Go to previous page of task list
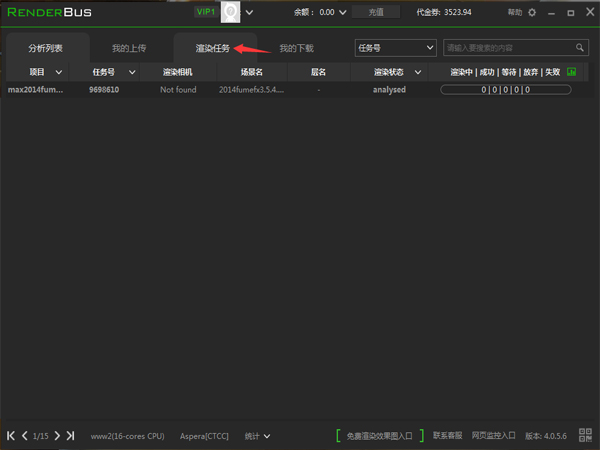The width and height of the screenshot is (600, 450). 25,435
